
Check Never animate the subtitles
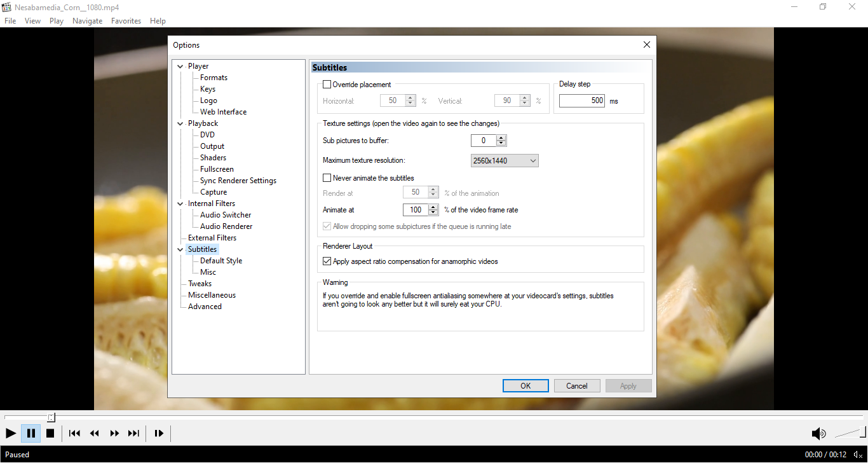tap(327, 178)
